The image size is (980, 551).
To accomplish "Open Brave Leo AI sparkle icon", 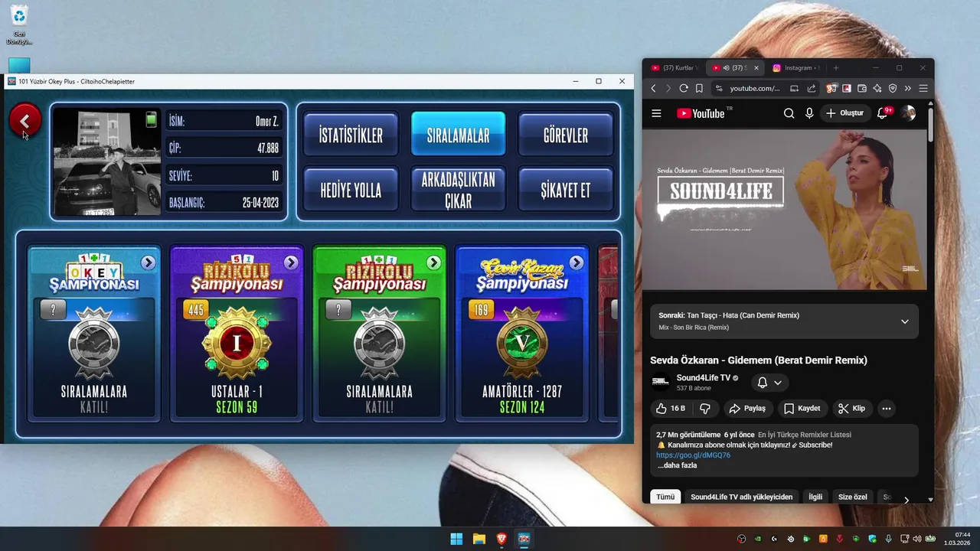I will click(877, 89).
